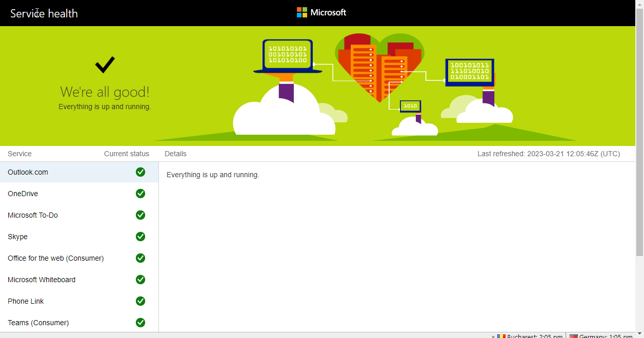Click the scrollbar up arrow
Screen dimensions: 644x338
pos(640,4)
